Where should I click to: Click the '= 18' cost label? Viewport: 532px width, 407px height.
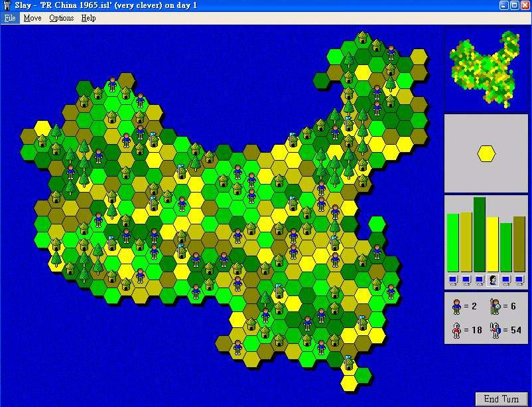(x=472, y=330)
